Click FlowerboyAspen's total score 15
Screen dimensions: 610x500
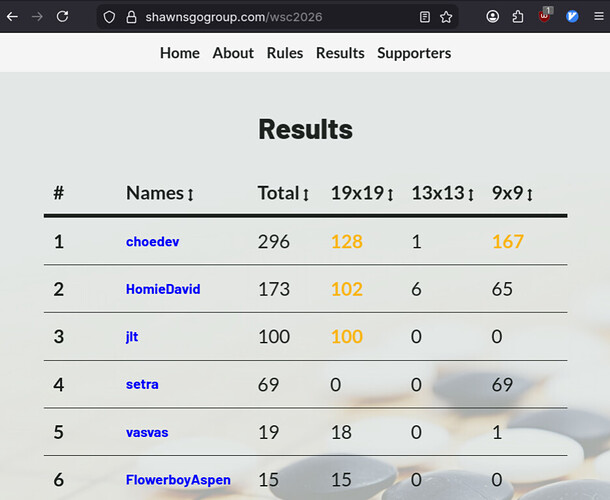268,480
